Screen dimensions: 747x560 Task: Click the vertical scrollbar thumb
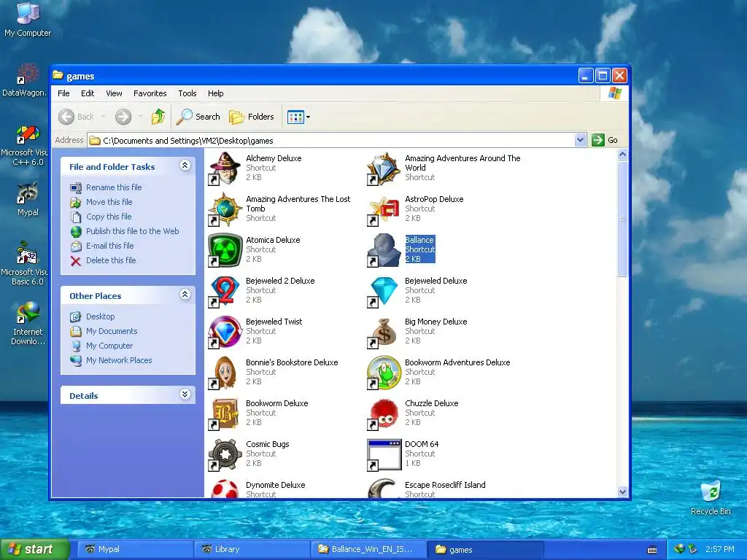pos(622,219)
